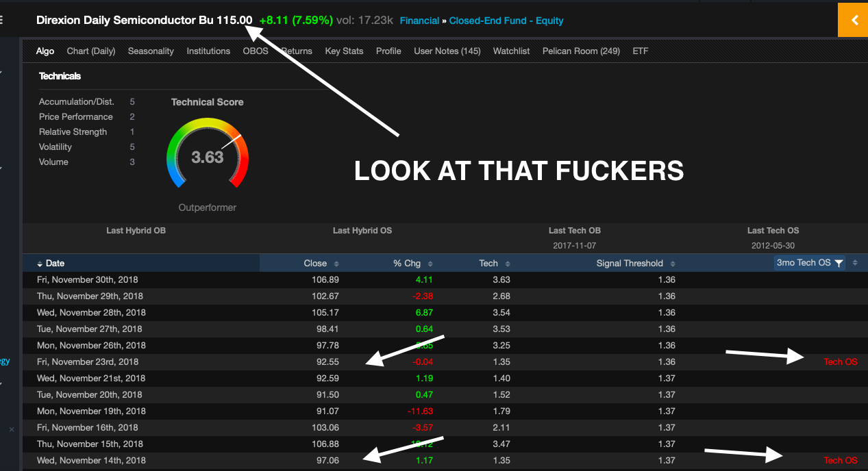Viewport: 868px width, 471px height.
Task: Select the ETF tab
Action: click(x=641, y=51)
